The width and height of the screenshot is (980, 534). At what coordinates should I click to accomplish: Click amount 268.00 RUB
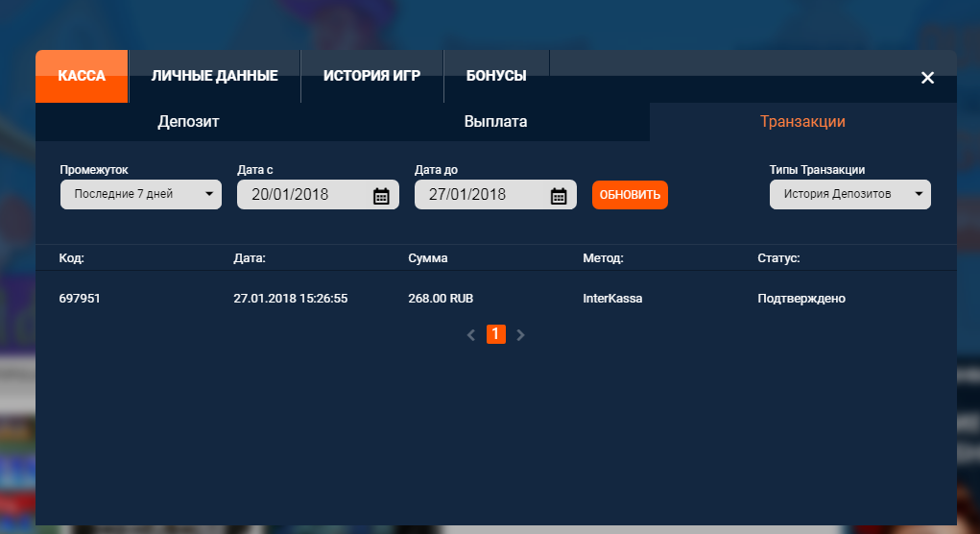click(441, 299)
